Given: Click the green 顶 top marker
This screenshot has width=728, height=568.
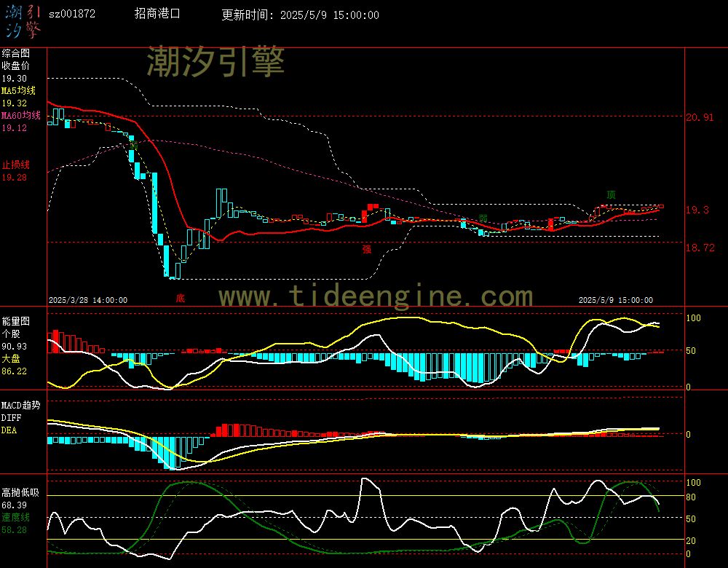Looking at the screenshot, I should point(611,194).
